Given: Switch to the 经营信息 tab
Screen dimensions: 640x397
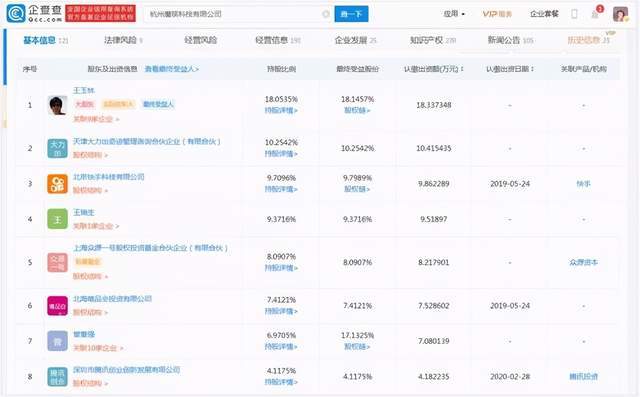Looking at the screenshot, I should pyautogui.click(x=278, y=40).
